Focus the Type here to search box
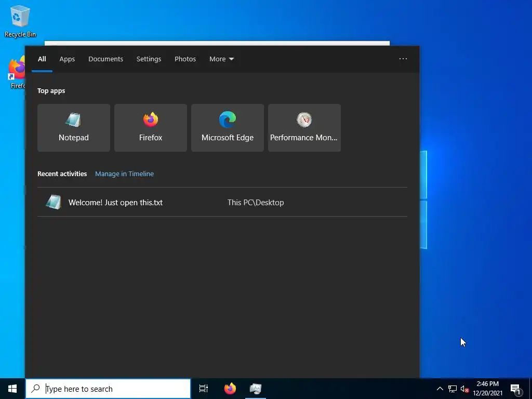The width and height of the screenshot is (532, 399). (108, 389)
